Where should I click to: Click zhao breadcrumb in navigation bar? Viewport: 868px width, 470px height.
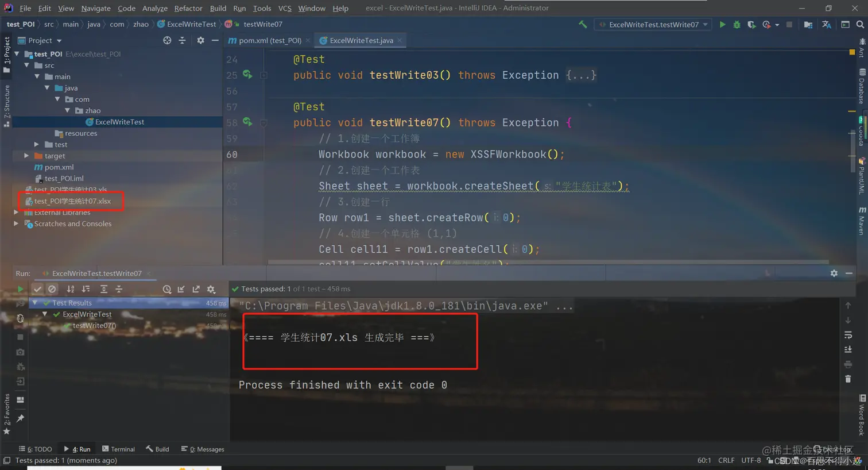point(141,24)
